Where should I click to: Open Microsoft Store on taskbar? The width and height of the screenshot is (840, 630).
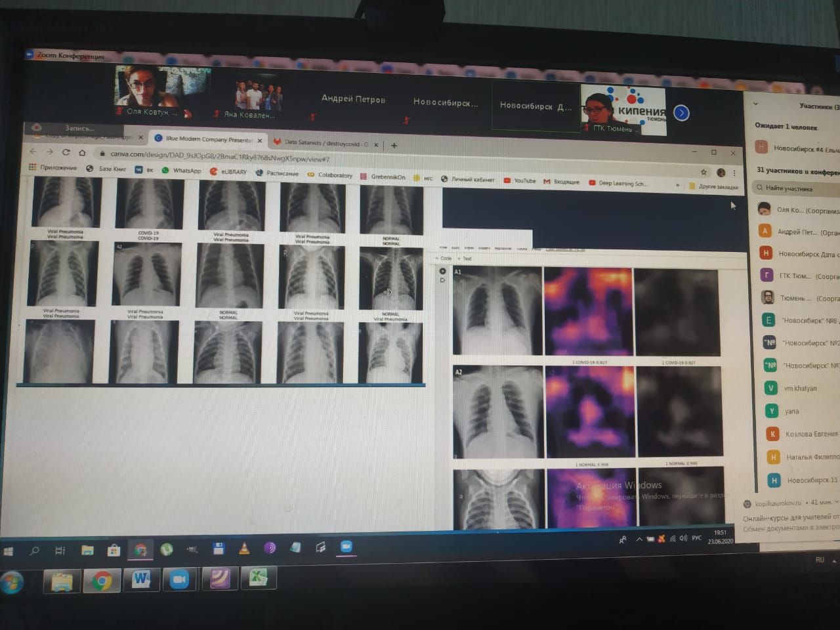(114, 550)
